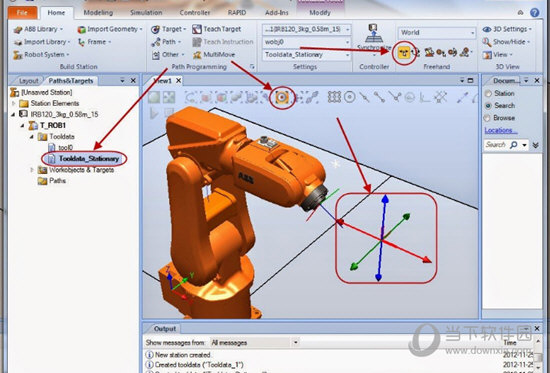This screenshot has height=373, width=550.
Task: Click the MultiMove icon
Action: [197, 55]
